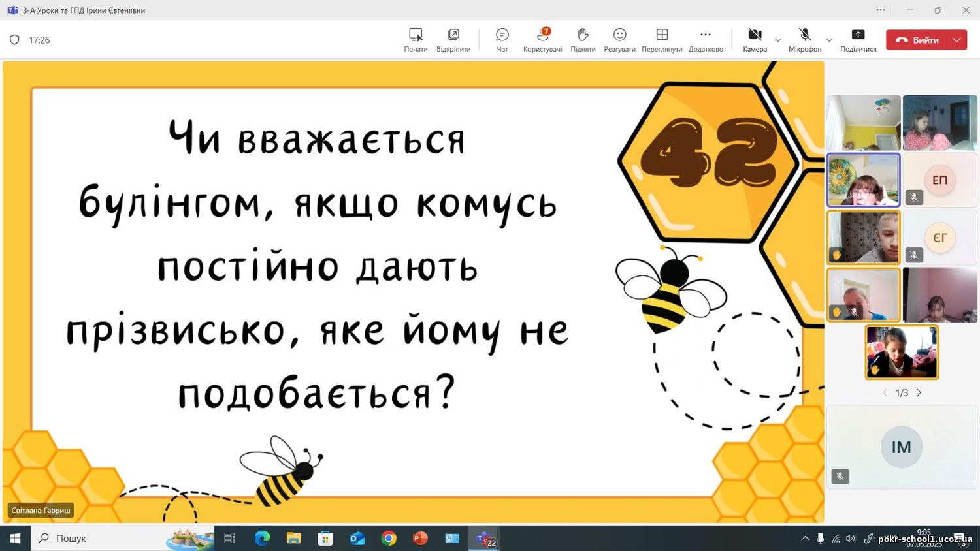Expand the camera options dropdown arrow
The image size is (980, 551).
tap(777, 40)
